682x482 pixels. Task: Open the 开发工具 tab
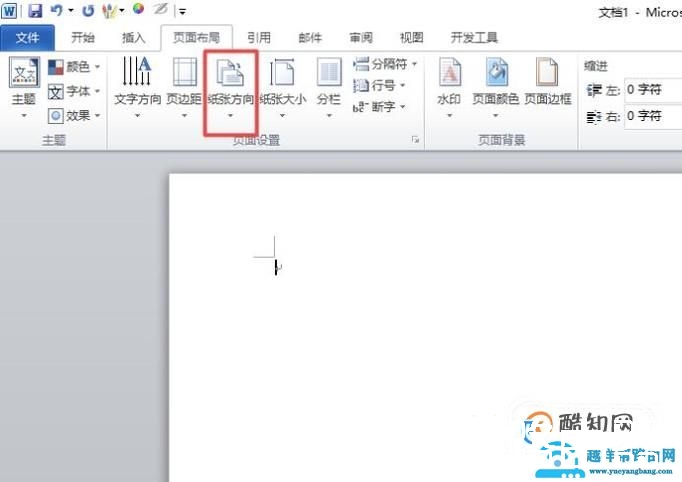point(474,38)
